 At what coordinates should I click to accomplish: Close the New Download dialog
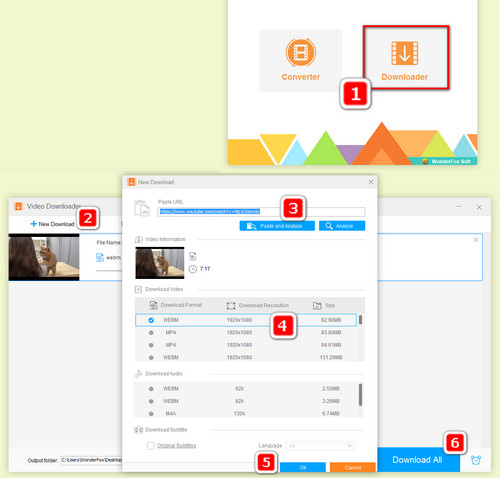pos(371,182)
